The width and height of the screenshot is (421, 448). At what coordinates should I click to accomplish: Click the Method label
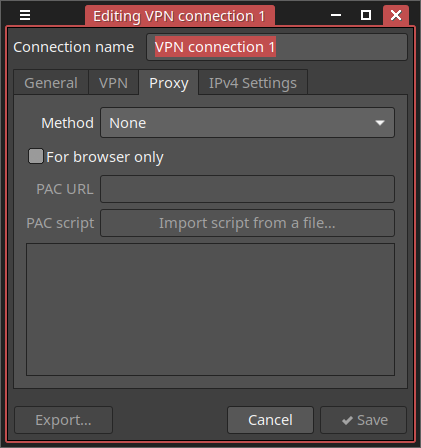(67, 123)
